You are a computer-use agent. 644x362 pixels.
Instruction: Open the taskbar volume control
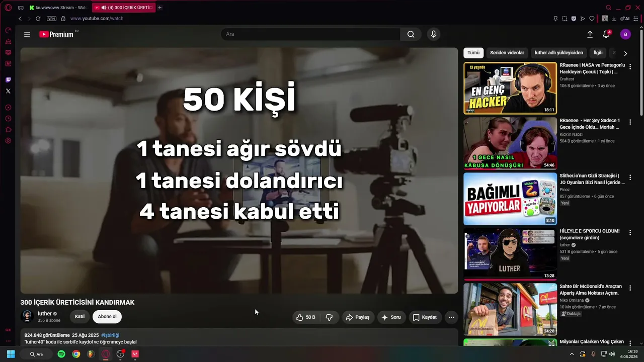point(612,354)
